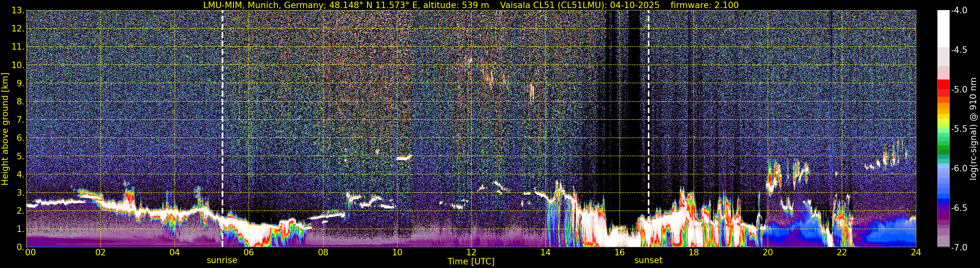Click height-axis tick label "12."
980x268 pixels.
18,29
